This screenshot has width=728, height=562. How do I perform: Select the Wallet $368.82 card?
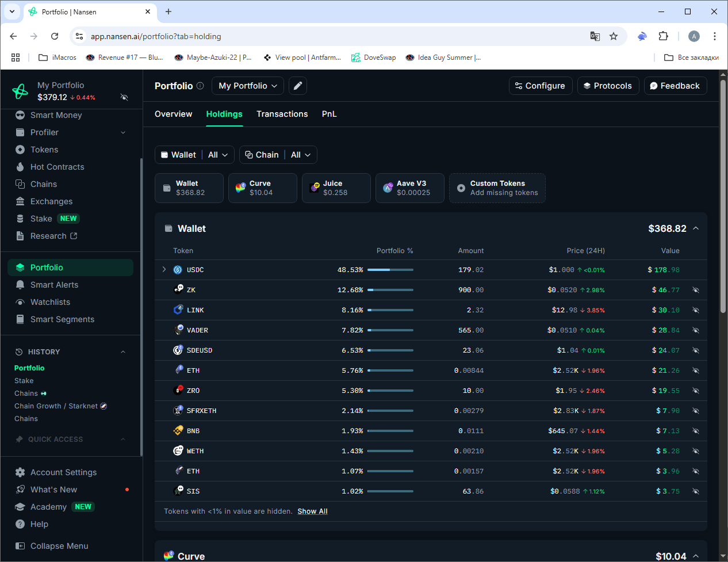click(x=189, y=188)
